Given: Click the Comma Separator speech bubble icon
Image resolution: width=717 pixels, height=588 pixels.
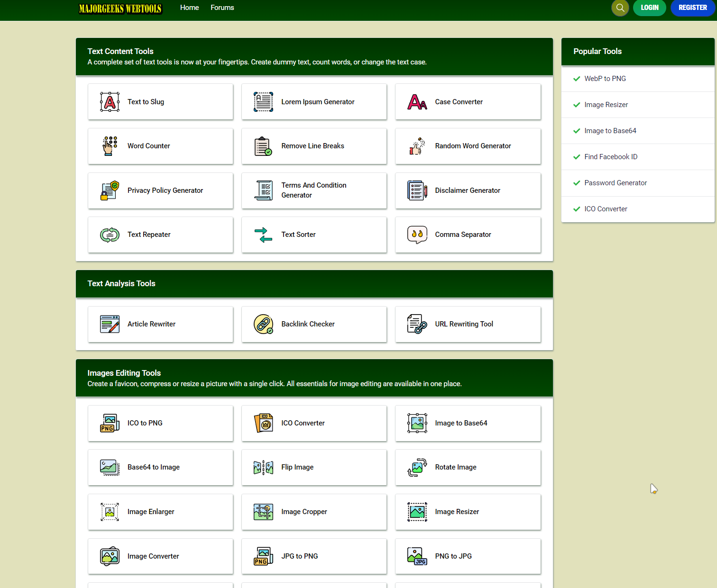Looking at the screenshot, I should pyautogui.click(x=417, y=235).
